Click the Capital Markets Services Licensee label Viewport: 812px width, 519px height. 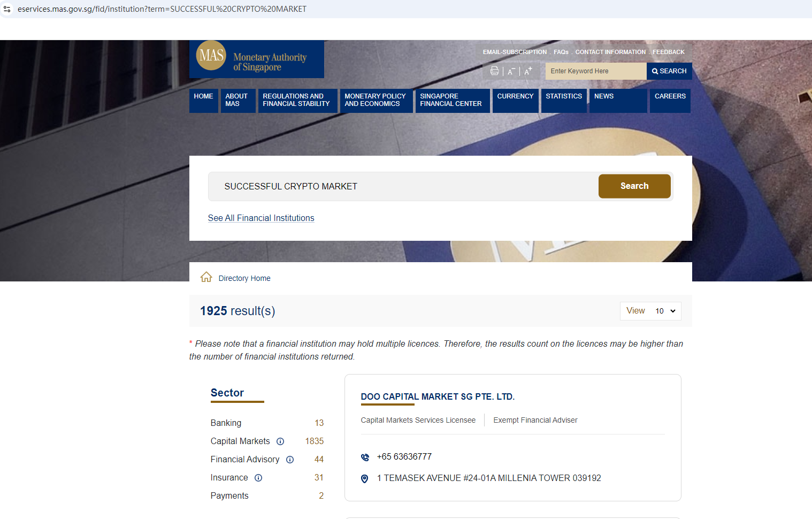(418, 420)
